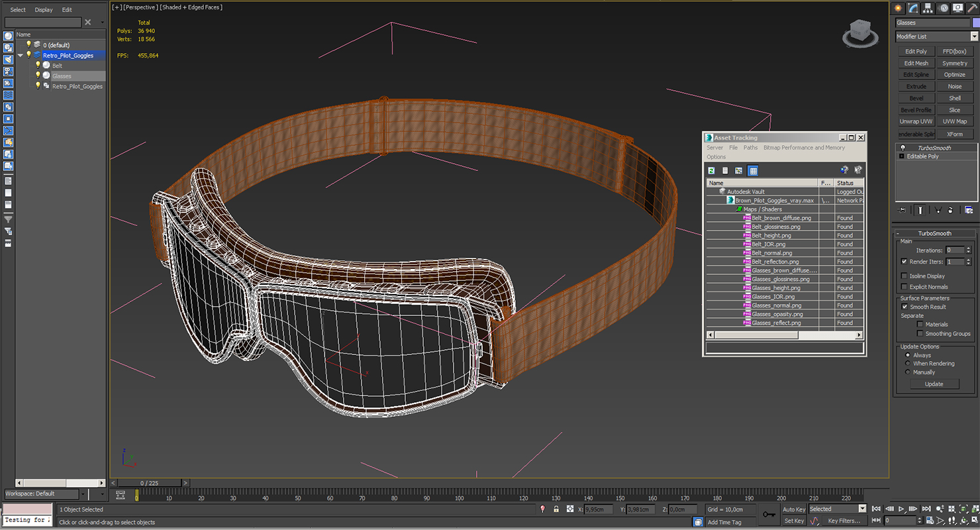Toggle Display Geometry filter in scene explorer
This screenshot has height=530, width=980.
9,36
